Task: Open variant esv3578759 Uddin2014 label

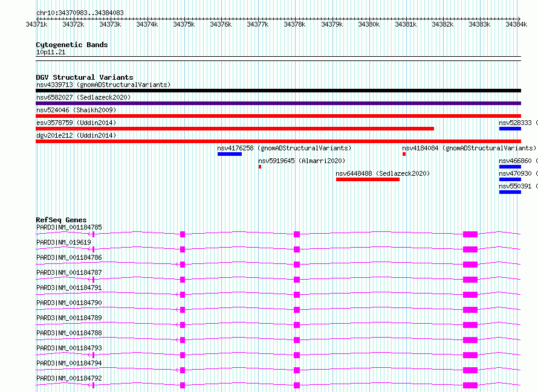Action: point(76,123)
